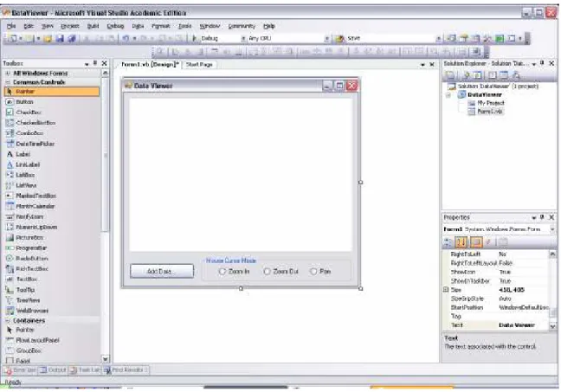This screenshot has width=561, height=392.
Task: Click the Properties grid scrollbar up arrow
Action: point(552,254)
